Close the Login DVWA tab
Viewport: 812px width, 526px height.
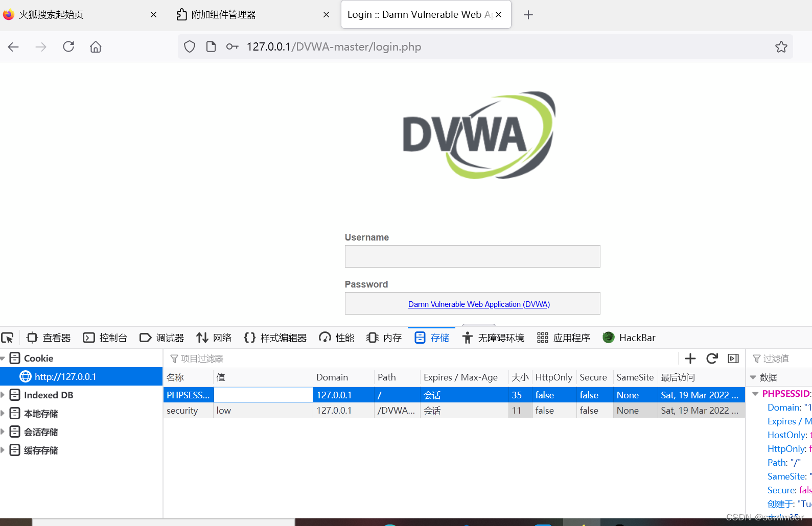[x=498, y=15]
